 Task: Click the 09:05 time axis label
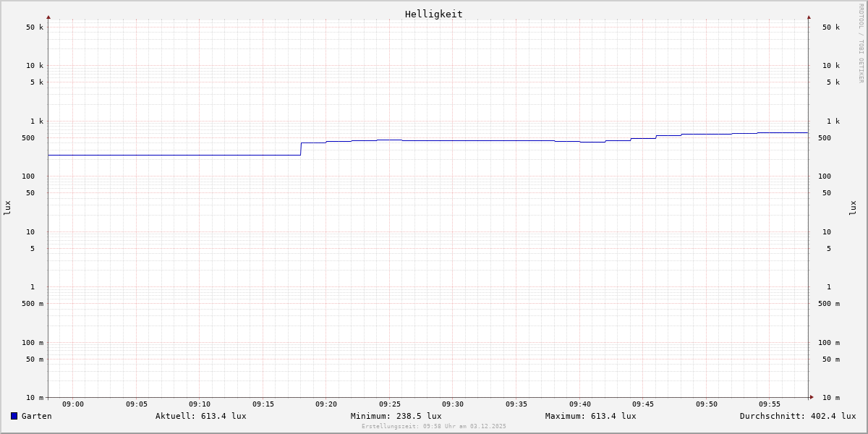coord(137,404)
